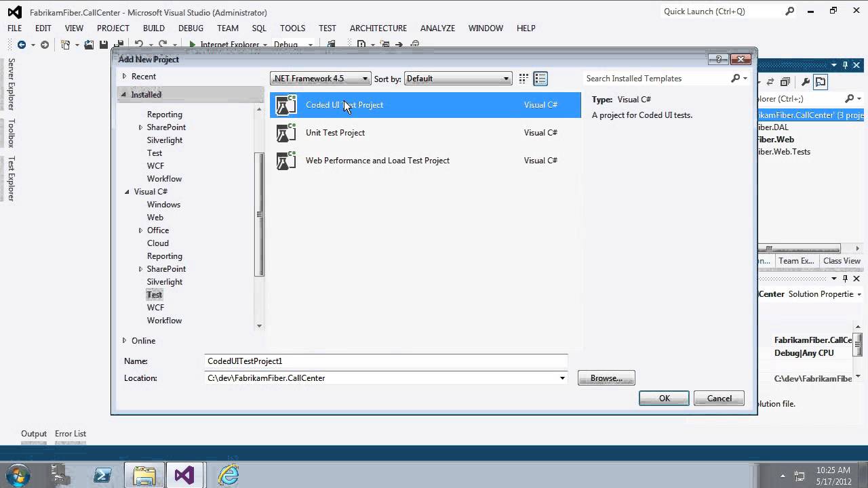
Task: Open the TEST menu
Action: coord(328,28)
